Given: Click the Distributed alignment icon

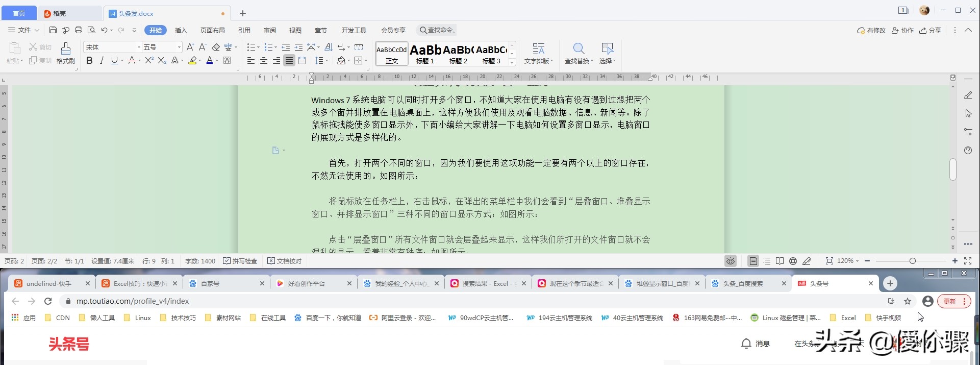Looking at the screenshot, I should pos(302,61).
